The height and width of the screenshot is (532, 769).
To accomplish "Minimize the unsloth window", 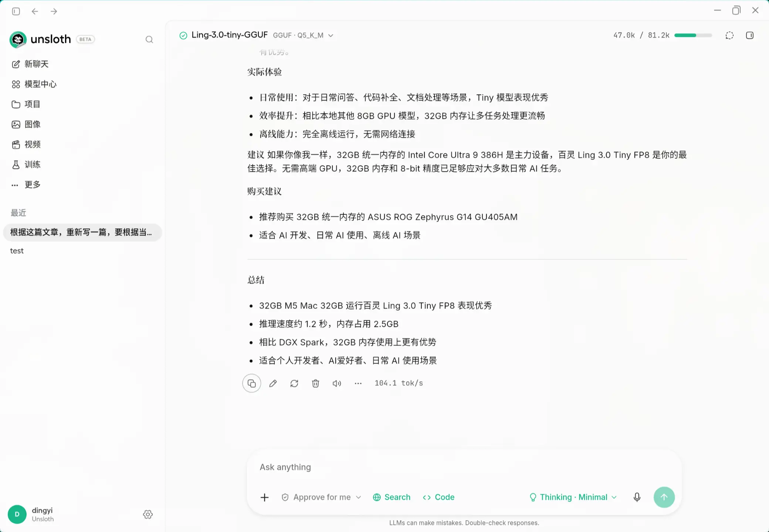I will (717, 11).
